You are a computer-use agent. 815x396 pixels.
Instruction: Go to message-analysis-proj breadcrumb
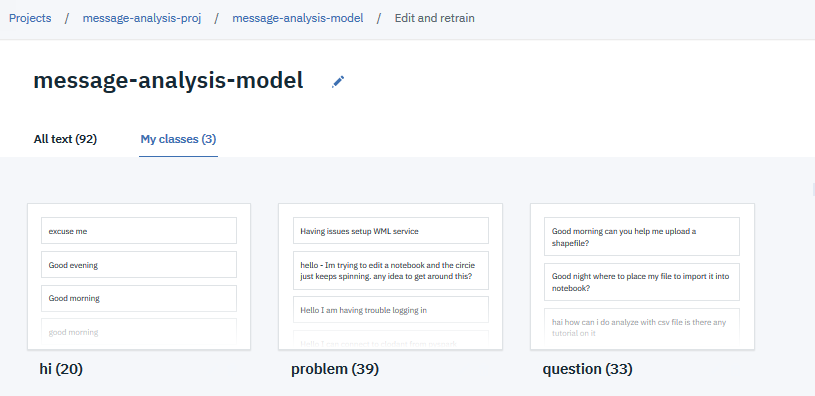[x=142, y=18]
